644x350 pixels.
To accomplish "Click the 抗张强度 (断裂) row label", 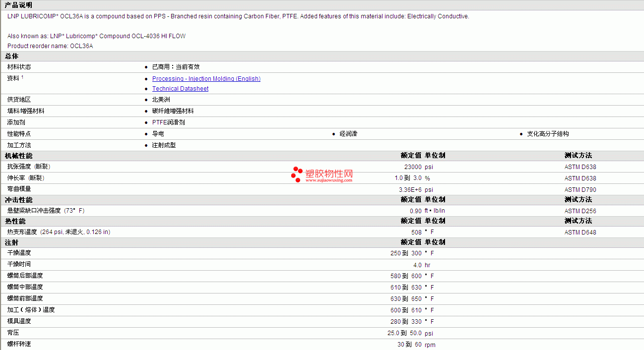I will [x=29, y=167].
